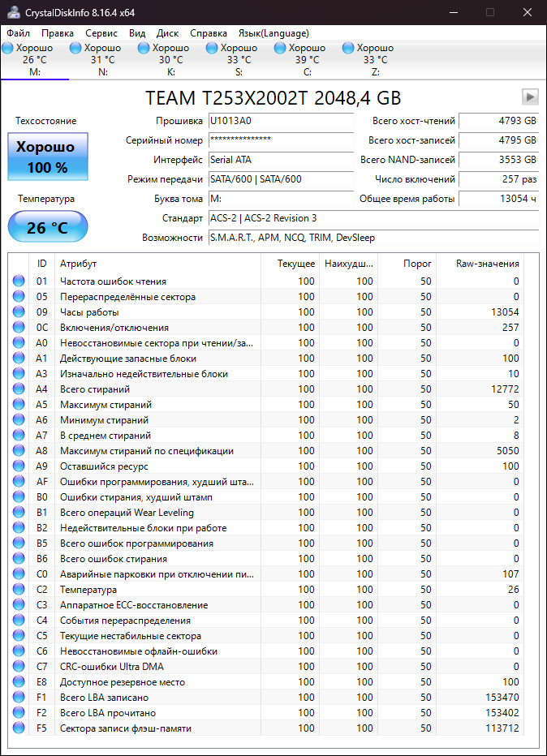Select the row Температура in the table
This screenshot has width=547, height=756.
pos(266,590)
